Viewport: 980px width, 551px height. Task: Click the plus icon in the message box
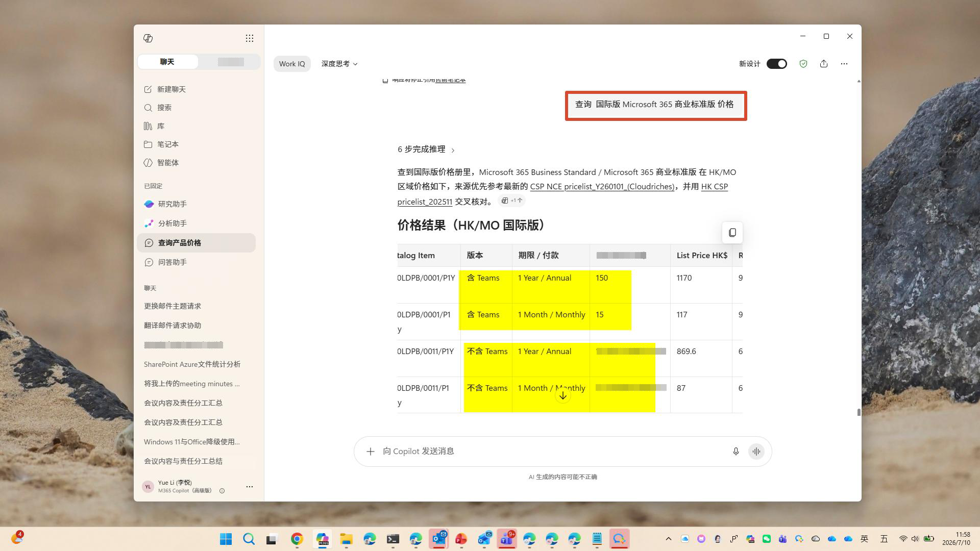coord(371,452)
